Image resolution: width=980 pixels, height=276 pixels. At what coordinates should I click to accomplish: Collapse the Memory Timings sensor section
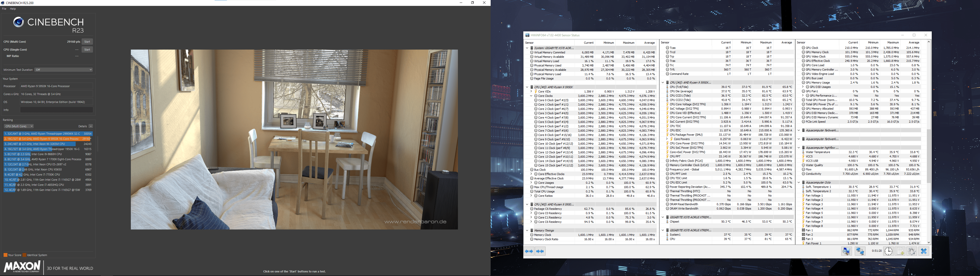[527, 230]
